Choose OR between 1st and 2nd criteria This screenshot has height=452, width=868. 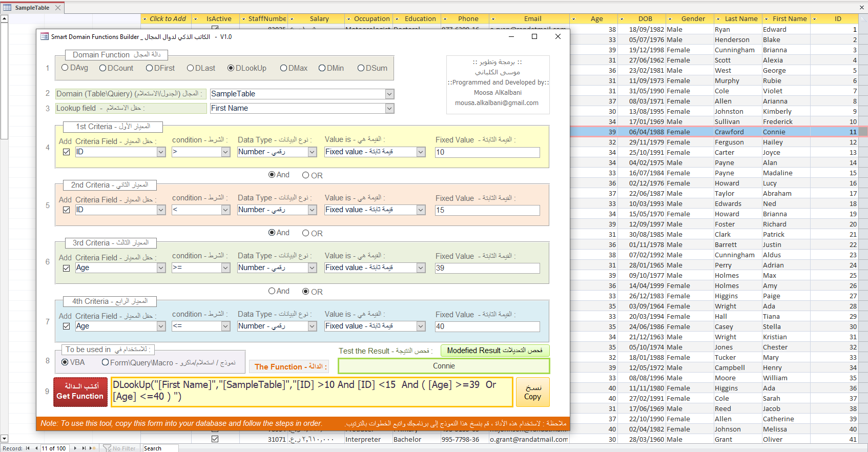[x=306, y=175]
